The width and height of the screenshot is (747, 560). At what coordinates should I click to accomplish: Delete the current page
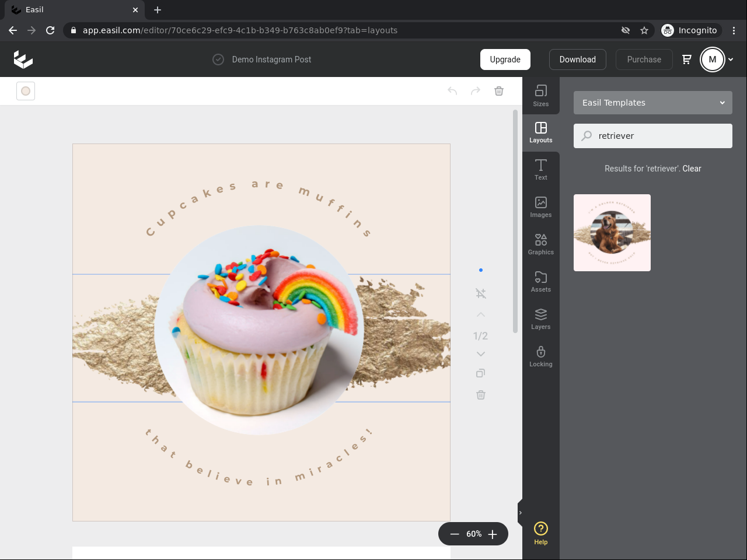[x=481, y=395]
